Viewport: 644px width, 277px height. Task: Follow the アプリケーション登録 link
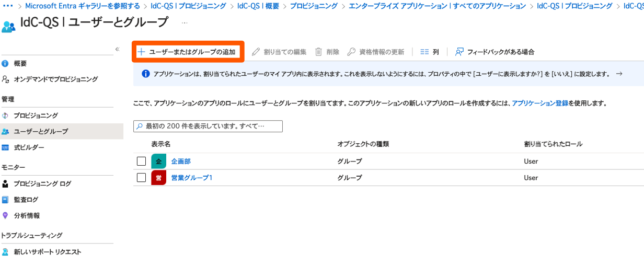point(540,103)
